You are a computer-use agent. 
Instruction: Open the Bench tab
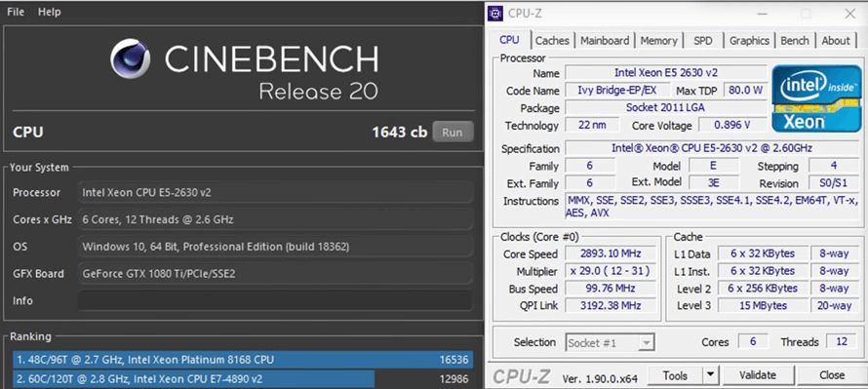(795, 40)
